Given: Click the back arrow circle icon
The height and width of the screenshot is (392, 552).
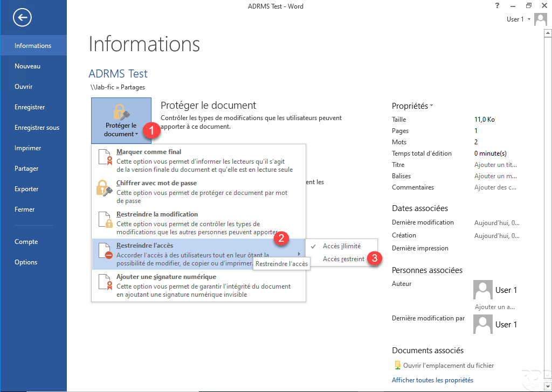Looking at the screenshot, I should coord(23,18).
